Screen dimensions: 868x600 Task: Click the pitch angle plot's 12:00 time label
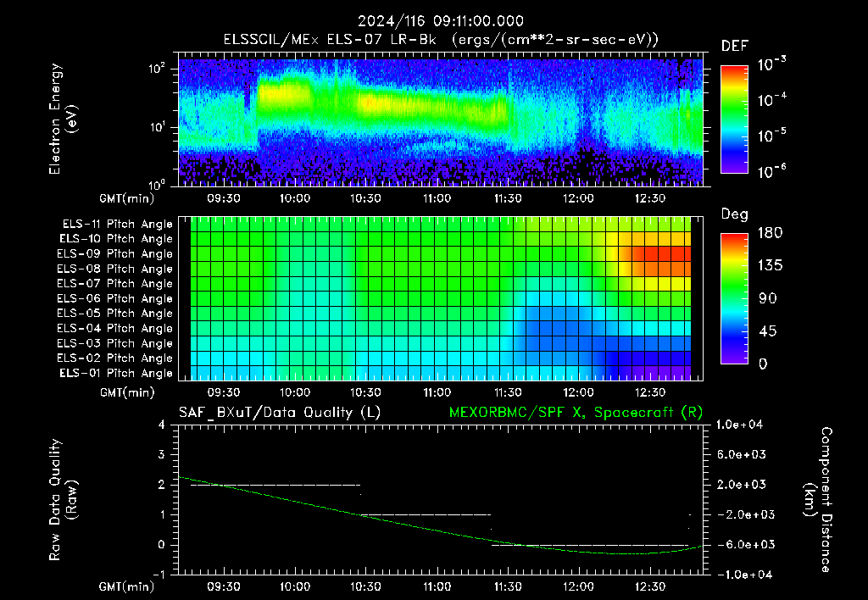[x=578, y=392]
